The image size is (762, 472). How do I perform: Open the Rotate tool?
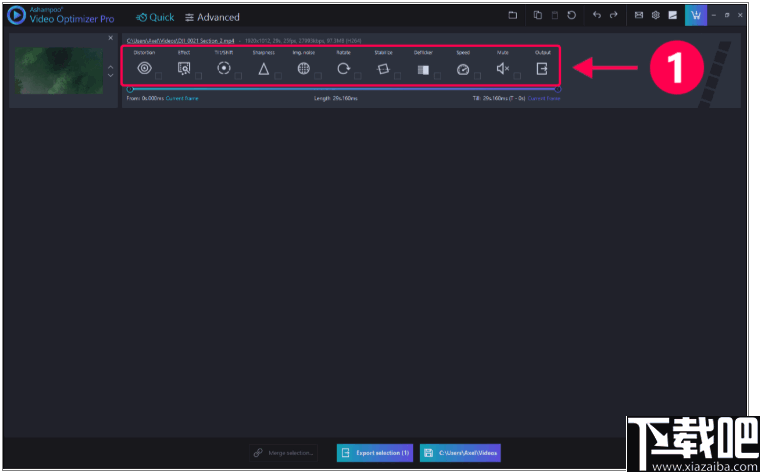click(x=344, y=69)
